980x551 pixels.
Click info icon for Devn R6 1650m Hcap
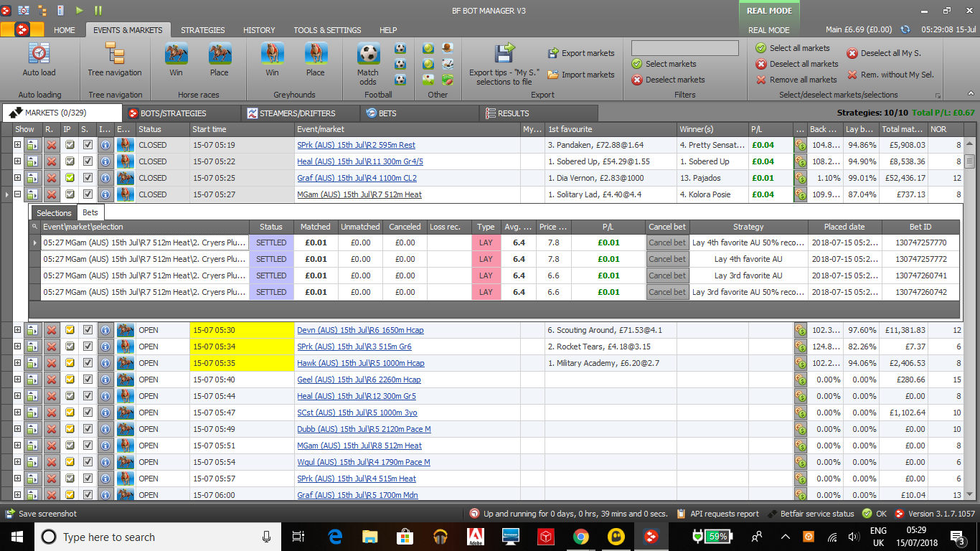[105, 330]
